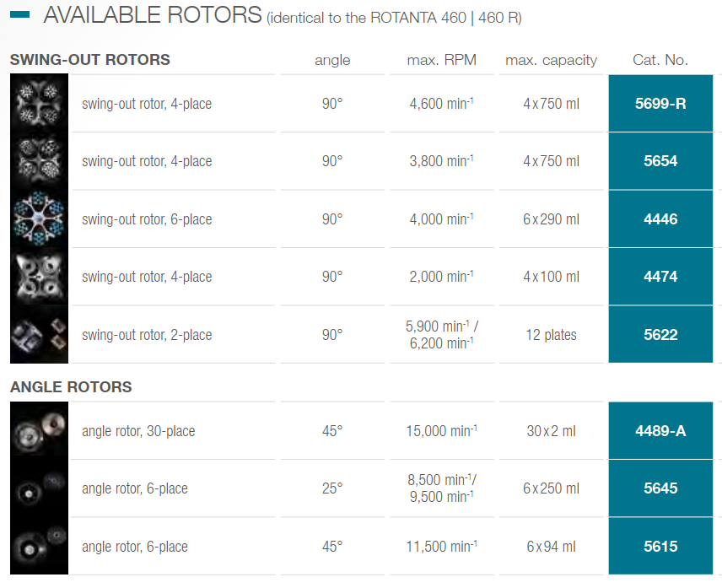
Task: Click the max. RPM column header
Action: tap(441, 60)
